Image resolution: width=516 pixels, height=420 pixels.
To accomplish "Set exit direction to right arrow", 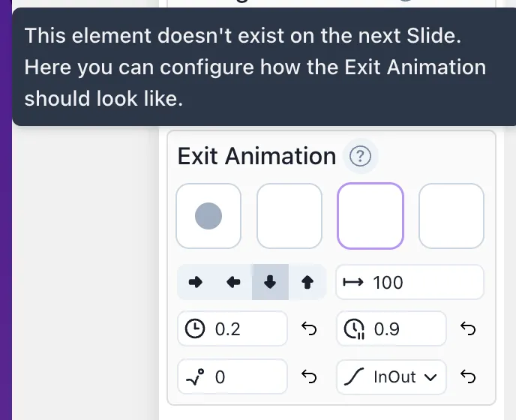I will coord(196,282).
